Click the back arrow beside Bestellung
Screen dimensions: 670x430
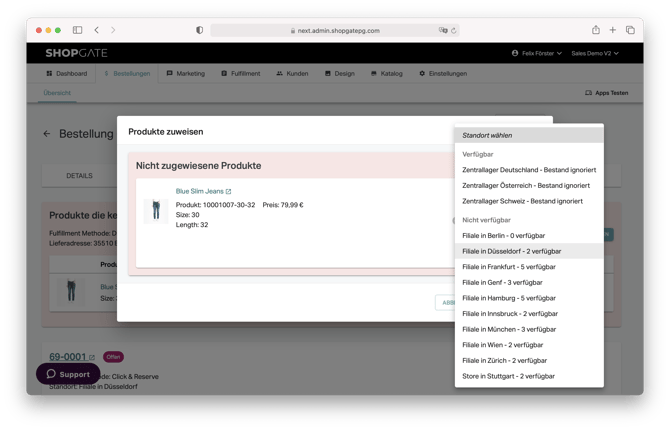coord(47,133)
